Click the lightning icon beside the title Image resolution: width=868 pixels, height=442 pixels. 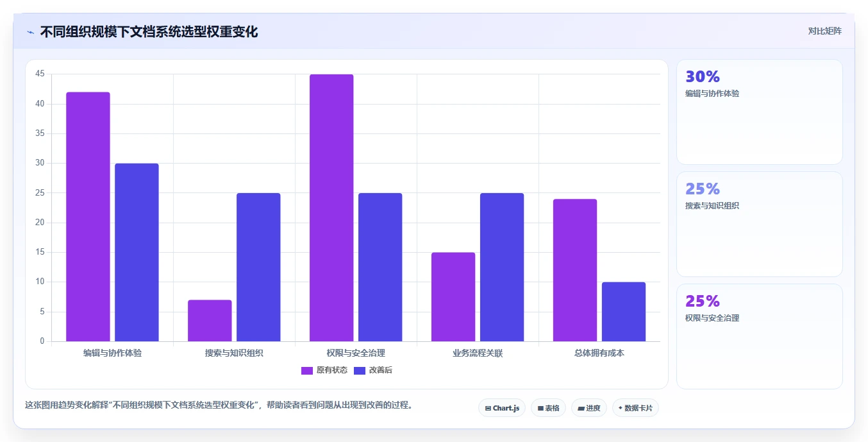30,32
